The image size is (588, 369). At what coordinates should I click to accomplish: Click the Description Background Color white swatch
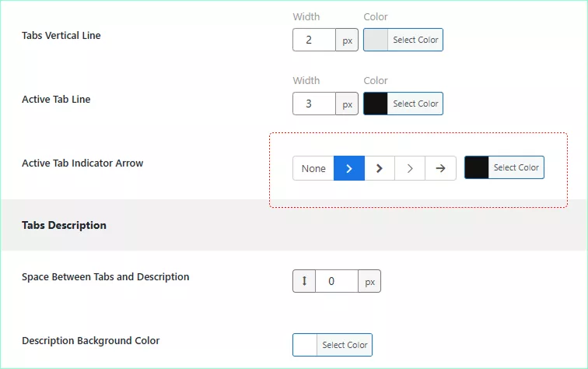click(x=305, y=345)
